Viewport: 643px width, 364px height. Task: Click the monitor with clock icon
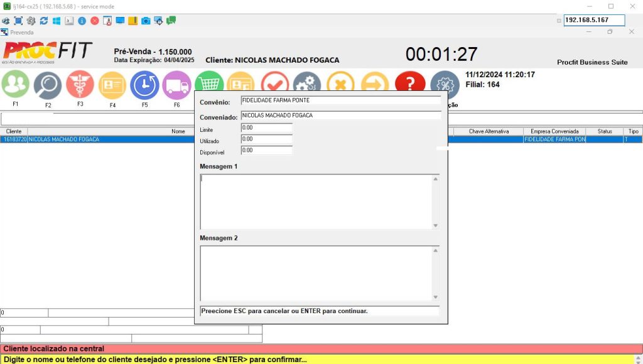tap(158, 21)
